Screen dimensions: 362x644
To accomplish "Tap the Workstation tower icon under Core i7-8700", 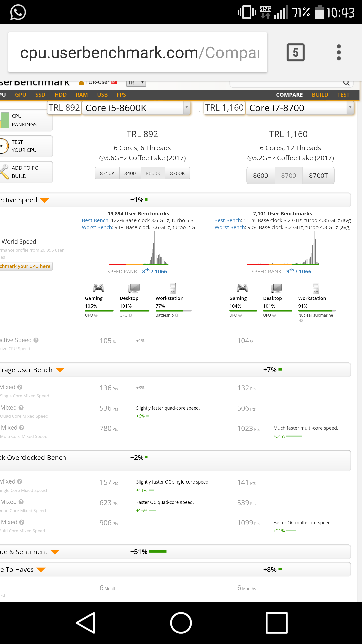I will [x=316, y=288].
